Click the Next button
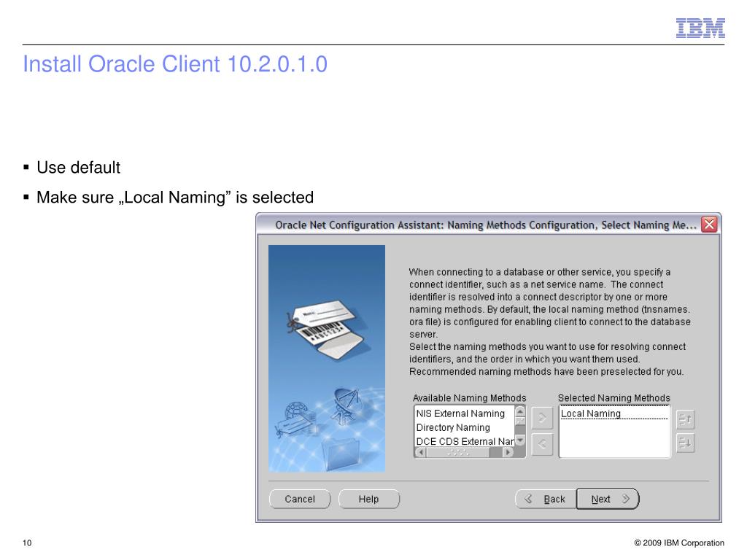Screen dimensions: 747x560 coord(608,499)
